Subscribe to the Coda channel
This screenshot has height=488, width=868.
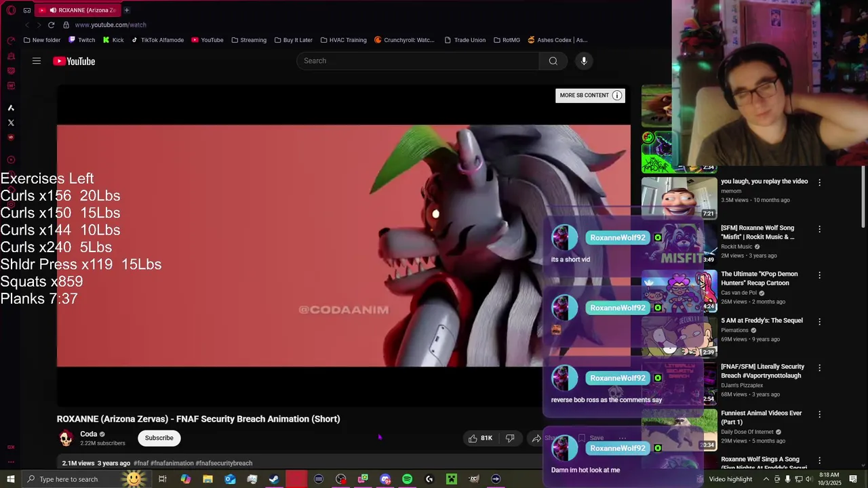click(x=159, y=438)
